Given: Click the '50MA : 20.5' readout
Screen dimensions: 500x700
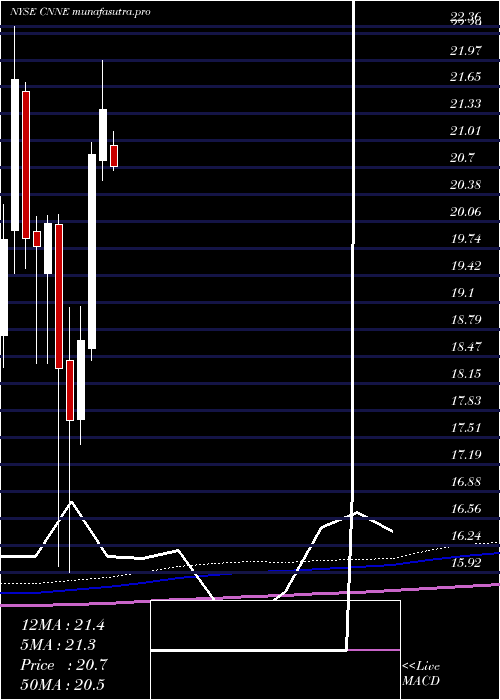Looking at the screenshot, I should pyautogui.click(x=62, y=684).
